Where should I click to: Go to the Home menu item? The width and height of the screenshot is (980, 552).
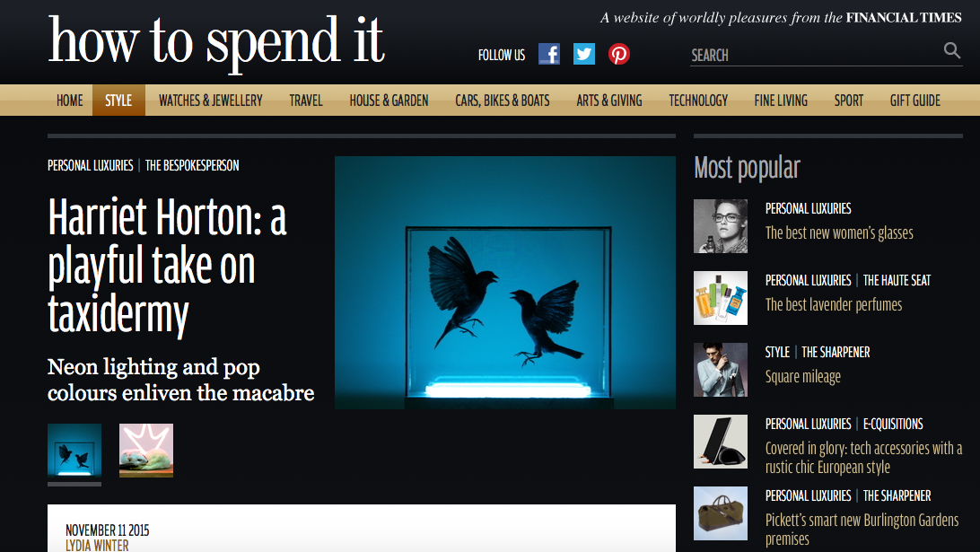69,100
